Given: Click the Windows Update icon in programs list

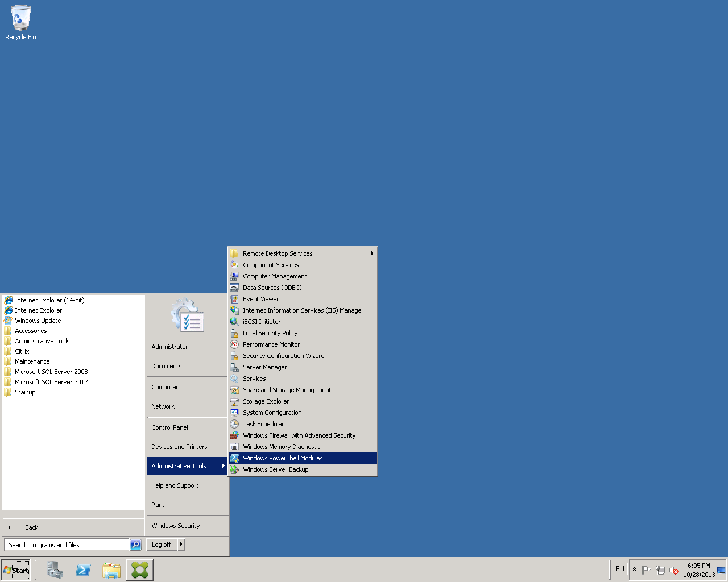Looking at the screenshot, I should [9, 321].
